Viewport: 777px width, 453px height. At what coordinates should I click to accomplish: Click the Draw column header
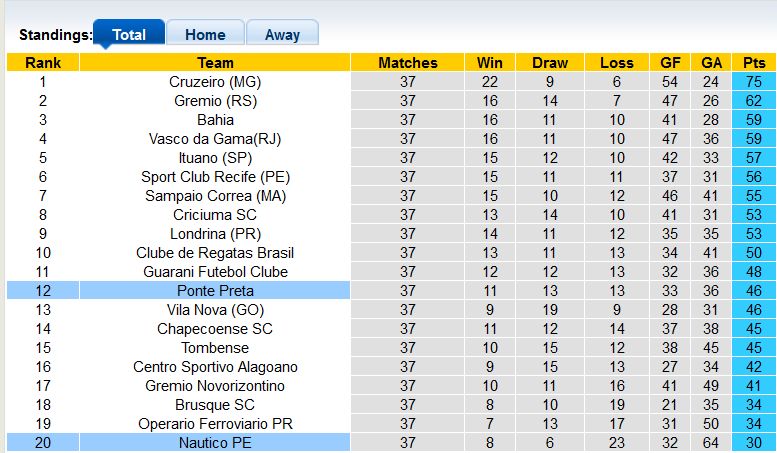click(550, 62)
